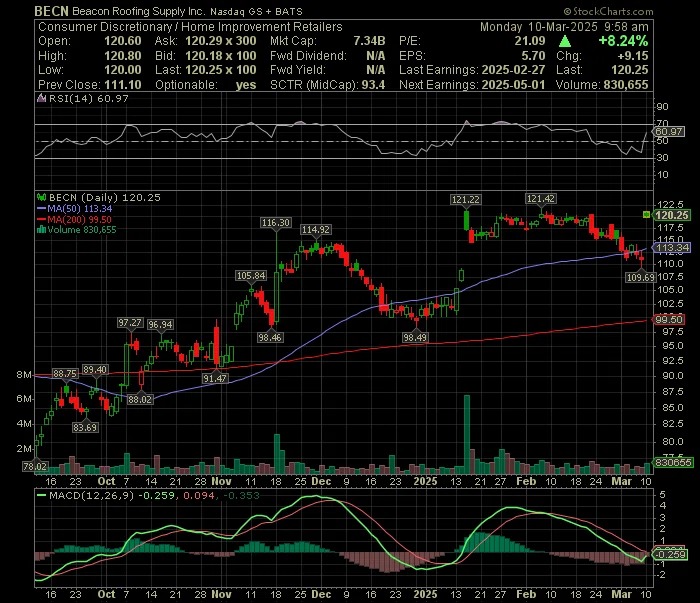Click the +8.24% percent change value

tap(623, 41)
